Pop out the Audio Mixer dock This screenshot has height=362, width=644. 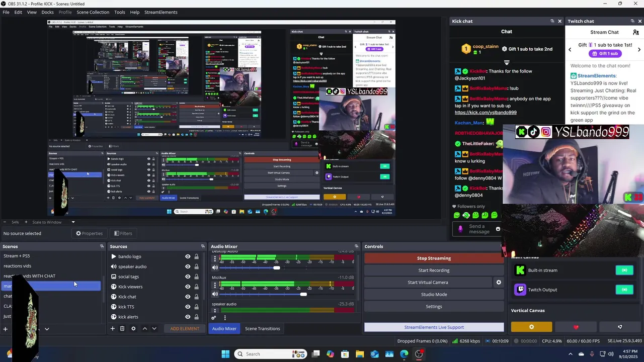(356, 246)
